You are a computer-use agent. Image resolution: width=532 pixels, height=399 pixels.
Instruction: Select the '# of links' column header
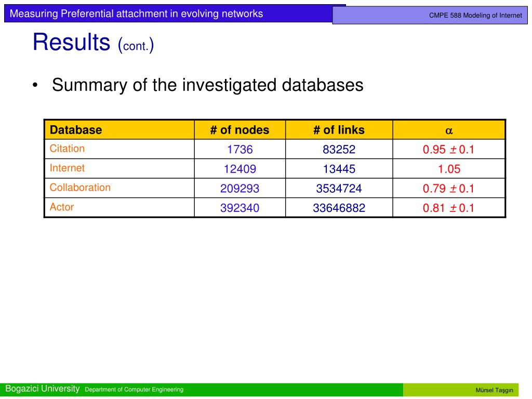click(339, 130)
